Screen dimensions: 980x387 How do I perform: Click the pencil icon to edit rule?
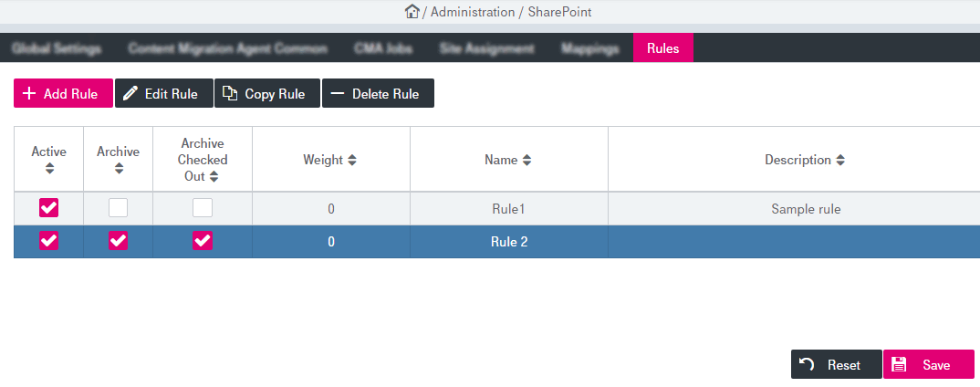(130, 94)
